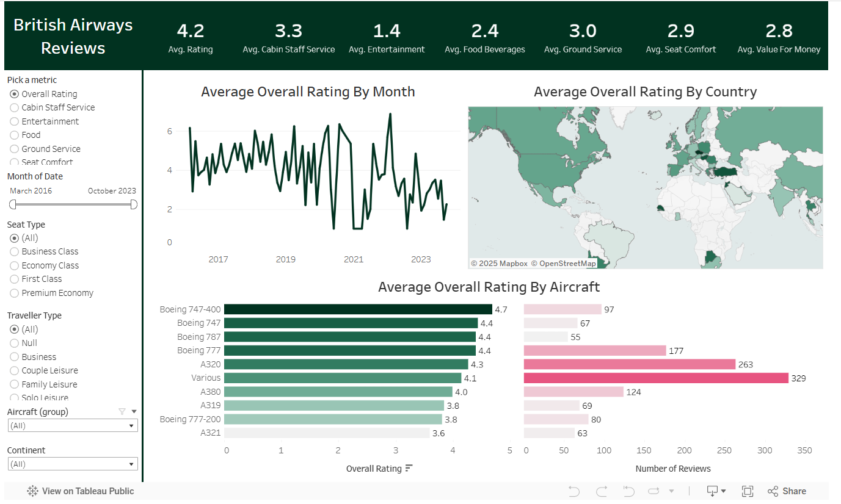Image resolution: width=841 pixels, height=504 pixels.
Task: Pick the Food metric radio button
Action: pyautogui.click(x=15, y=135)
